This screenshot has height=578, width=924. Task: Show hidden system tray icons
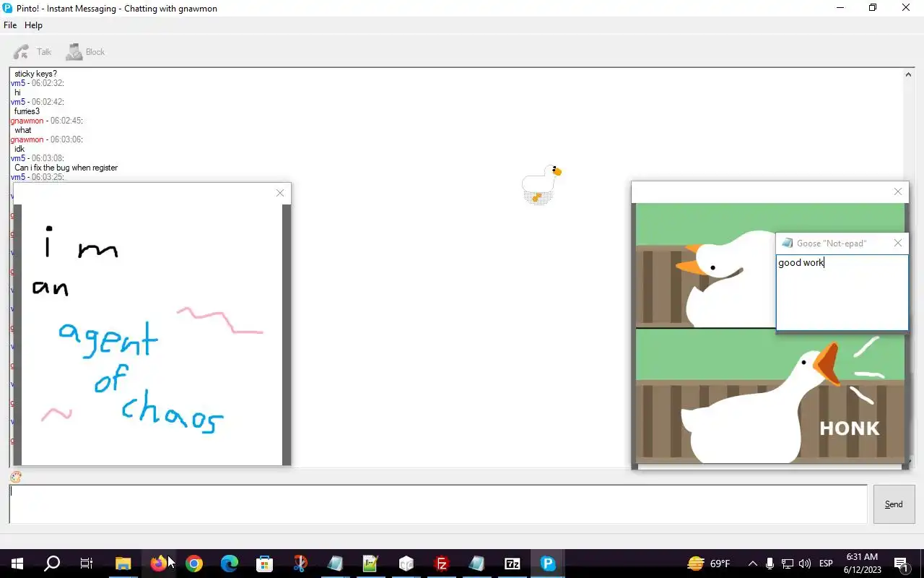(752, 564)
